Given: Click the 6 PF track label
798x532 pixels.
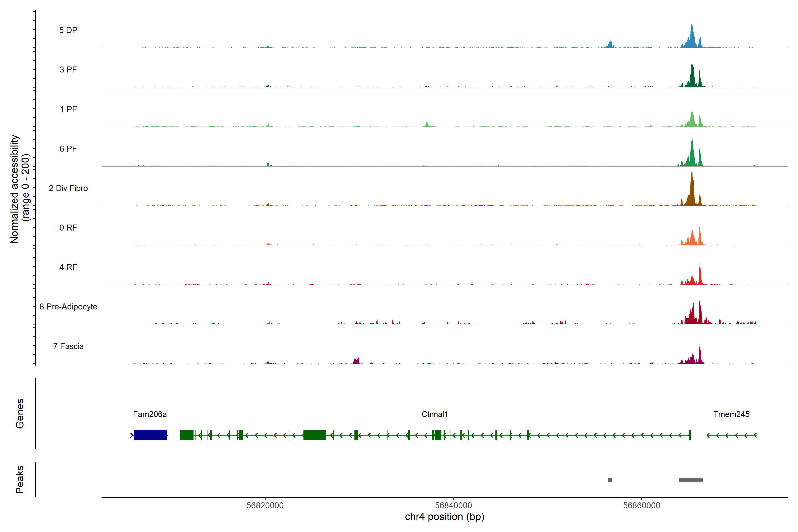Looking at the screenshot, I should 68,149.
